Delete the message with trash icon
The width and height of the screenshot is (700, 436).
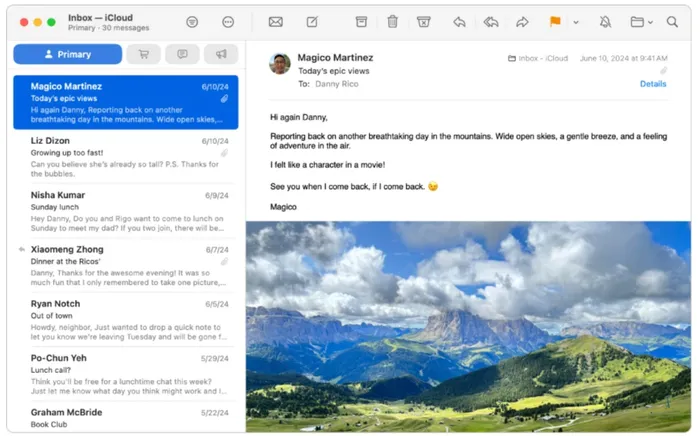(x=392, y=21)
